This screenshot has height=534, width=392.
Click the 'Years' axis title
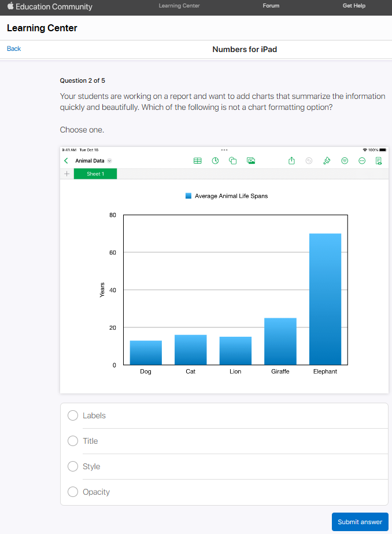pos(102,290)
